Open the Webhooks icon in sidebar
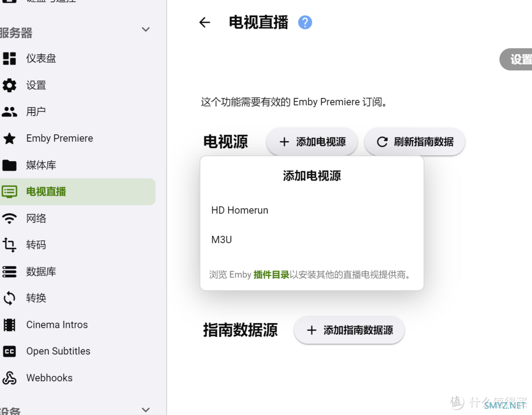This screenshot has width=532, height=415. click(x=9, y=378)
